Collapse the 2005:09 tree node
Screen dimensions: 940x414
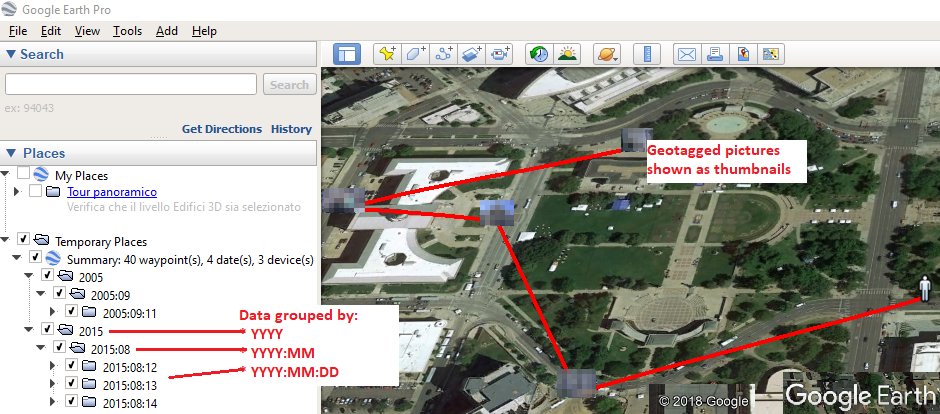click(41, 294)
